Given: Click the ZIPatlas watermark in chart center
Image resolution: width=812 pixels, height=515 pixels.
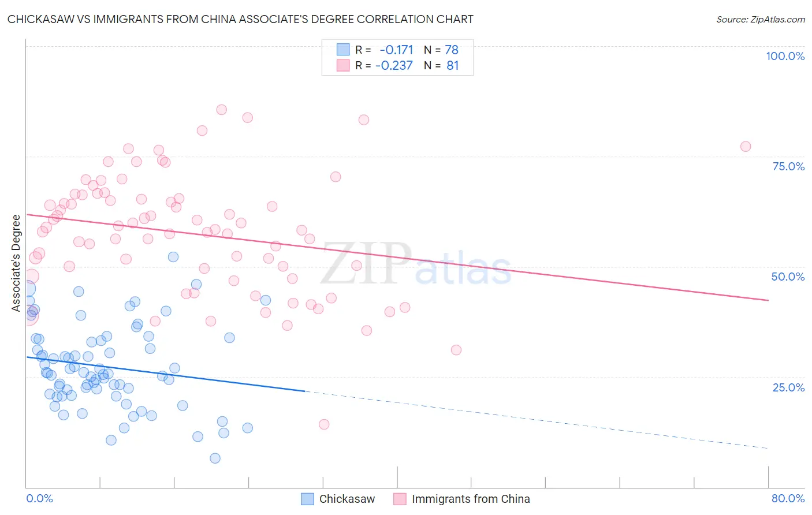Looking at the screenshot, I should [416, 264].
